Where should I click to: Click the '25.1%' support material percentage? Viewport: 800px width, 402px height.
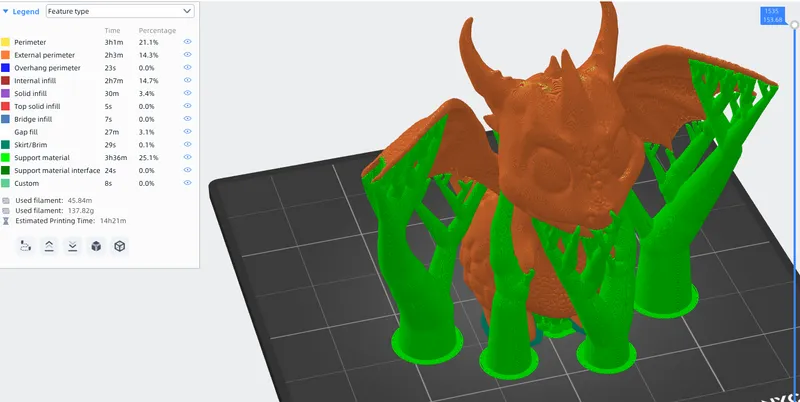point(148,158)
